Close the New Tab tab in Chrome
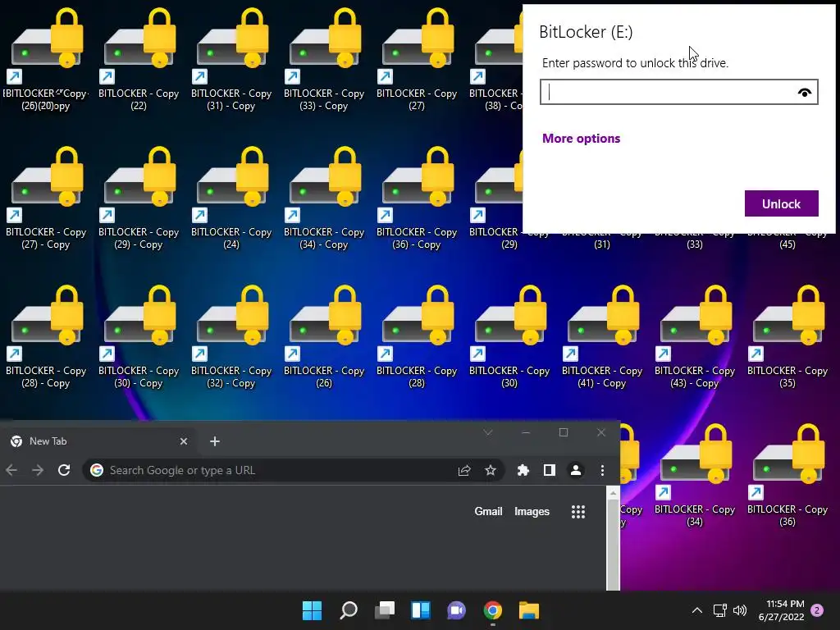 point(184,441)
